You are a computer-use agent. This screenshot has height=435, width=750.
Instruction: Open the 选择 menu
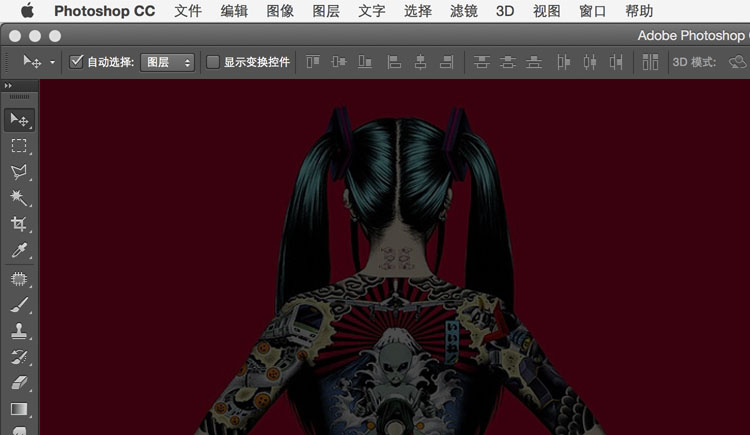pyautogui.click(x=418, y=11)
